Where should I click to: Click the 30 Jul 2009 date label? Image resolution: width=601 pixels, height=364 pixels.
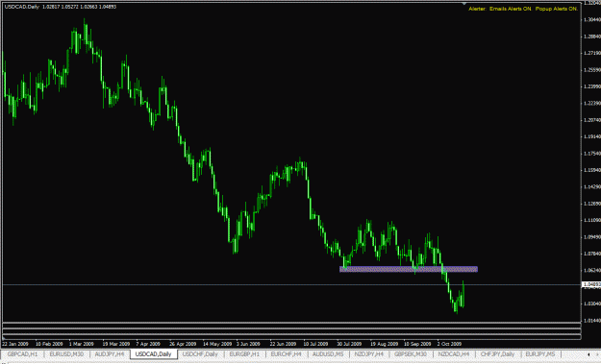[x=349, y=344]
